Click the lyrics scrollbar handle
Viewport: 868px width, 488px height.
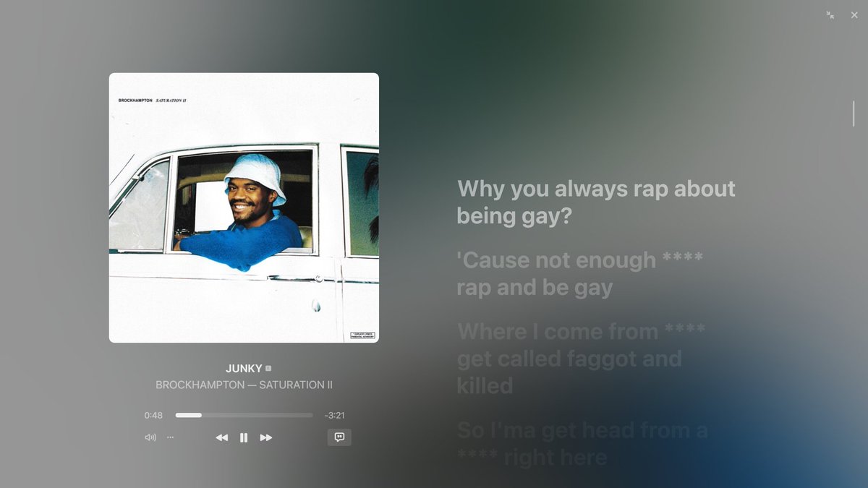click(x=854, y=114)
